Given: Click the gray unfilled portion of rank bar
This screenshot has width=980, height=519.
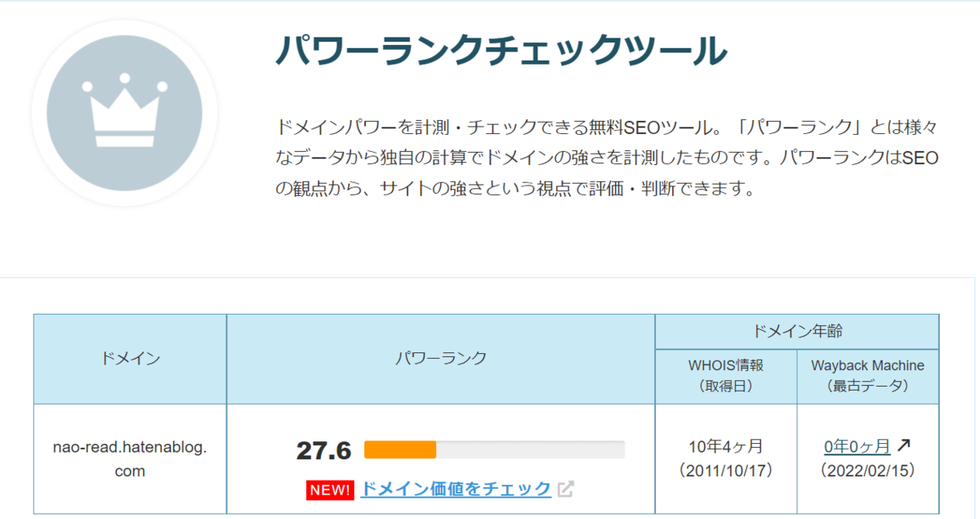Looking at the screenshot, I should [x=530, y=450].
